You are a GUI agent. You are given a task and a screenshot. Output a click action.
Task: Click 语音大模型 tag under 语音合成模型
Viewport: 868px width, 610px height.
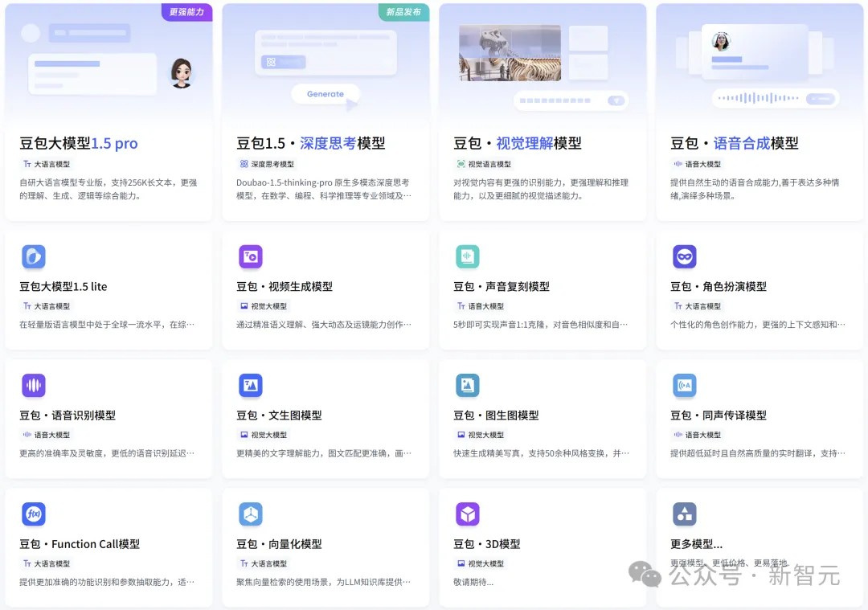698,165
